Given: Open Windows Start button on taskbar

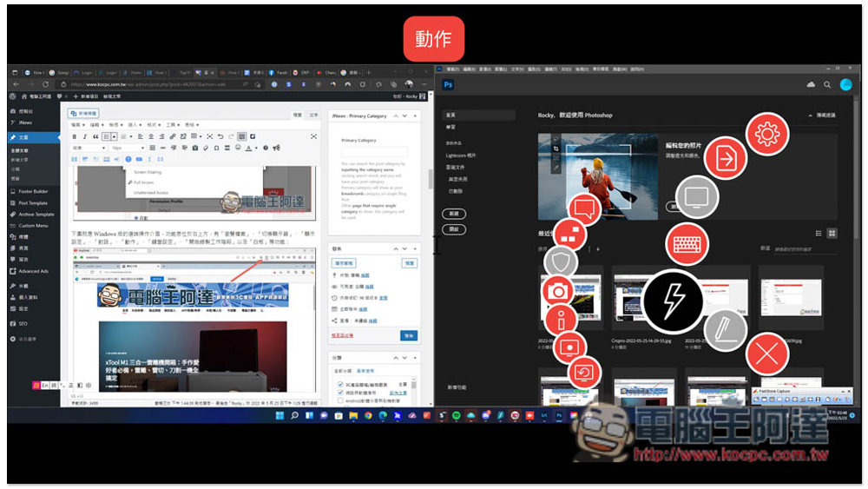Looking at the screenshot, I should [279, 415].
